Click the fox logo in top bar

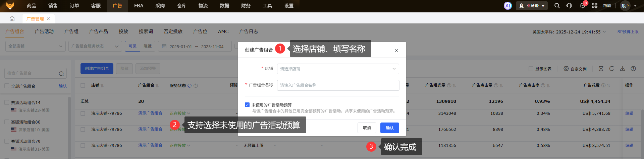tap(10, 6)
